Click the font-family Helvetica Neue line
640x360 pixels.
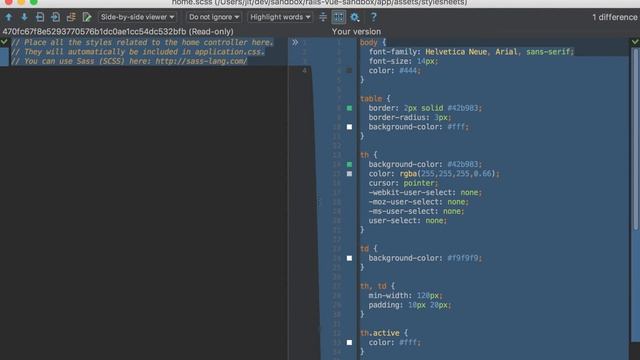pos(471,52)
